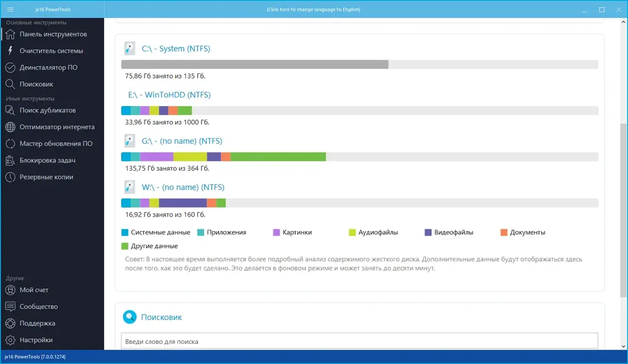Click the Блокировка задач icon

click(x=11, y=161)
